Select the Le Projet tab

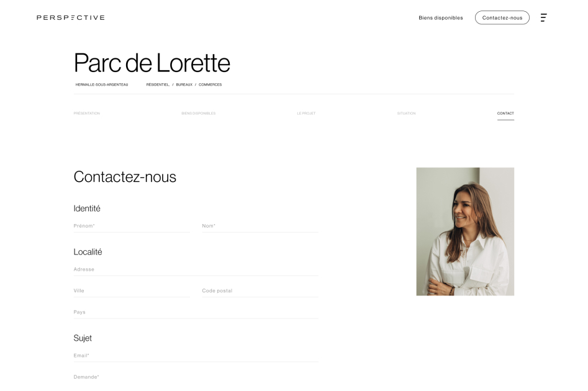pos(306,113)
